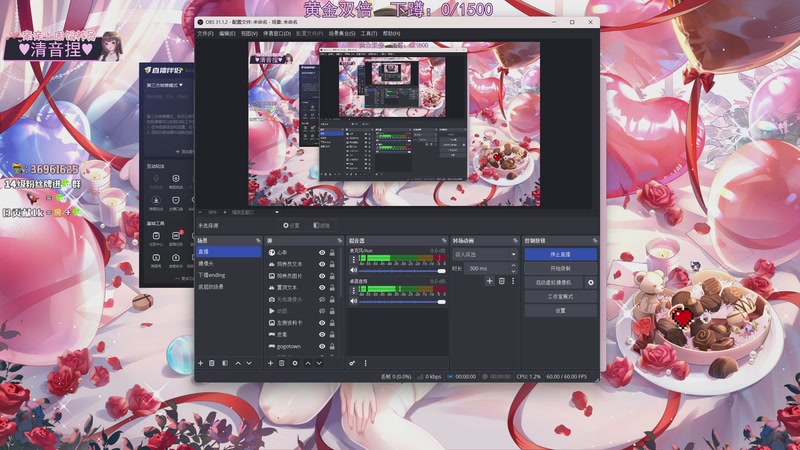Mute the 桌面音频 desktop audio speaker icon

point(354,302)
